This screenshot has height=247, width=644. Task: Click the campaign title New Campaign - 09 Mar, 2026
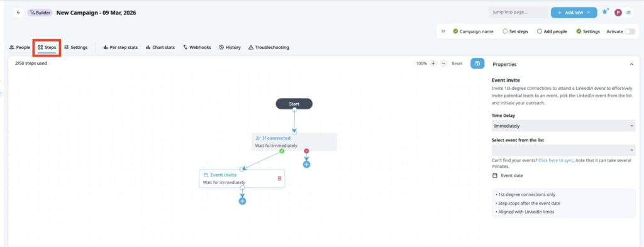coord(96,13)
